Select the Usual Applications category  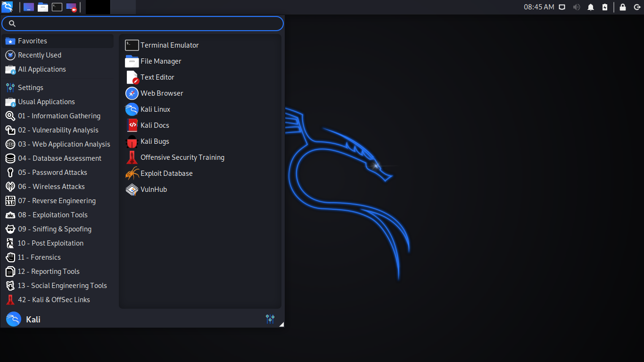[58, 102]
